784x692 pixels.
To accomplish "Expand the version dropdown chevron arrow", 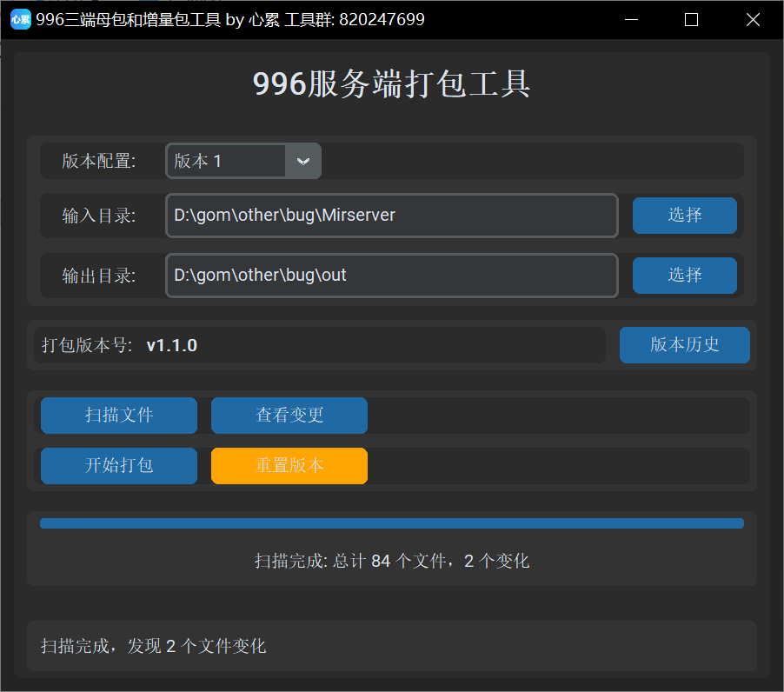I will click(303, 161).
